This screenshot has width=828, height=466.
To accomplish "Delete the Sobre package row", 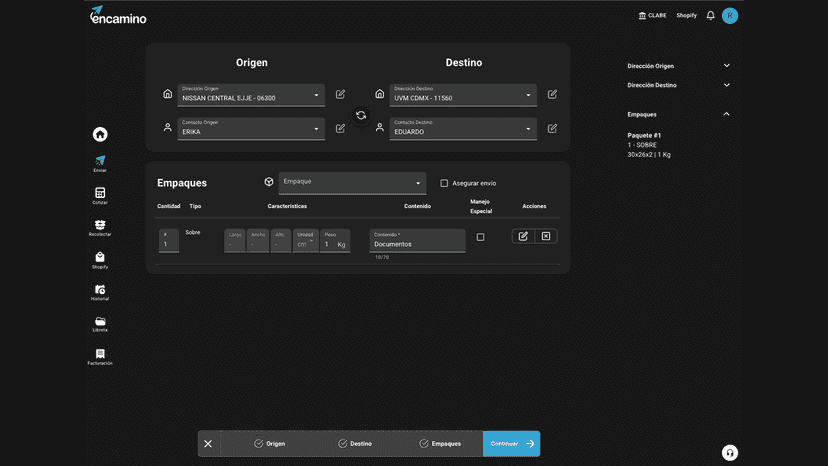I will pyautogui.click(x=546, y=236).
